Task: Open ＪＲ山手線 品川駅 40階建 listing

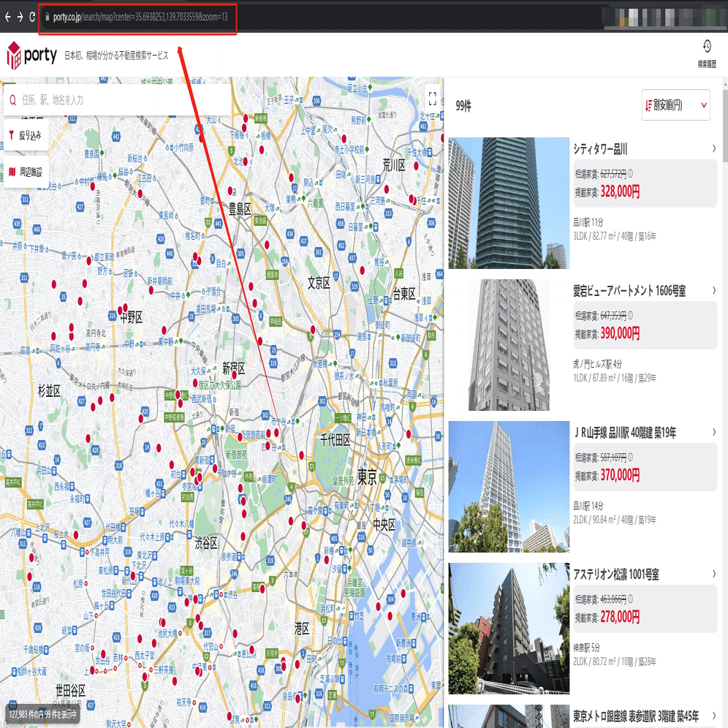Action: click(x=625, y=433)
